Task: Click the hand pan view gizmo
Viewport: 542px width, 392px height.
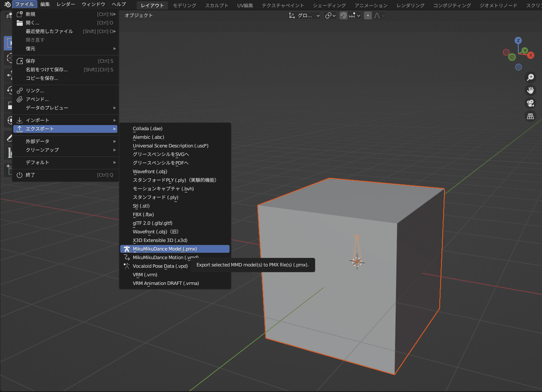Action: tap(531, 90)
